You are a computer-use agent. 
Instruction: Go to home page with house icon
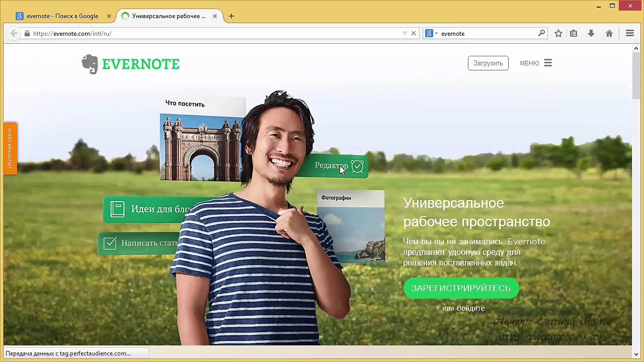click(x=609, y=33)
